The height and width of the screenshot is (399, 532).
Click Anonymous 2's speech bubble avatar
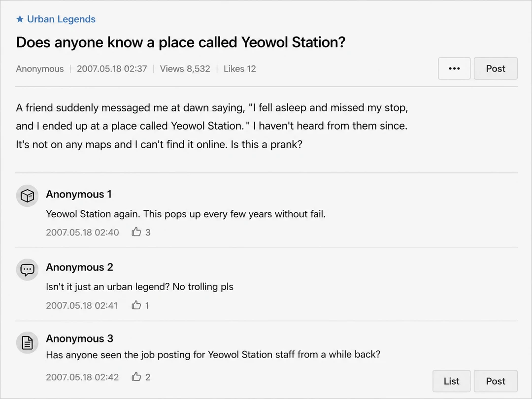point(27,269)
